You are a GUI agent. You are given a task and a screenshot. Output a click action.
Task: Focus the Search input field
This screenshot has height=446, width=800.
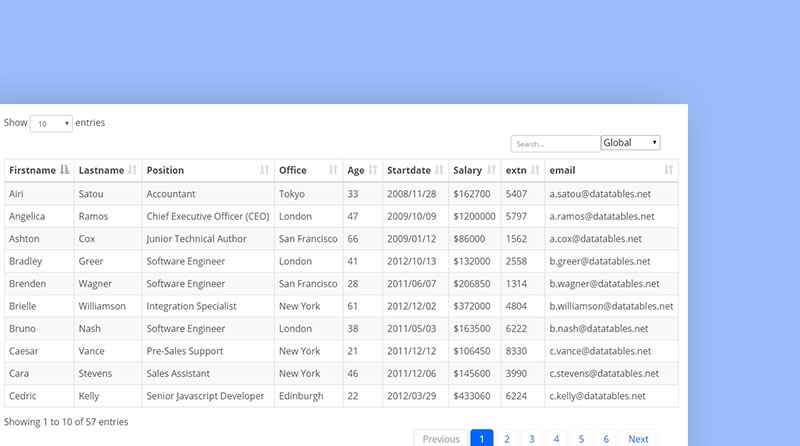pyautogui.click(x=556, y=144)
